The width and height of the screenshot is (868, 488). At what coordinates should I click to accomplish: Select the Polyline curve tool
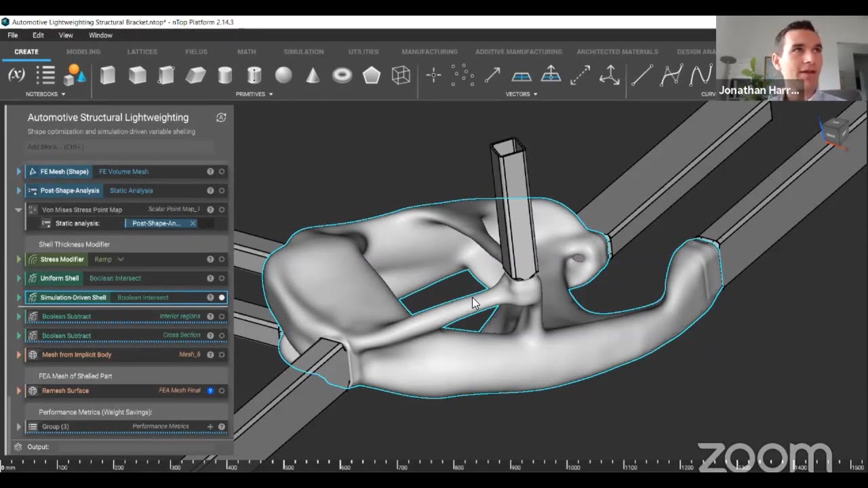[671, 75]
